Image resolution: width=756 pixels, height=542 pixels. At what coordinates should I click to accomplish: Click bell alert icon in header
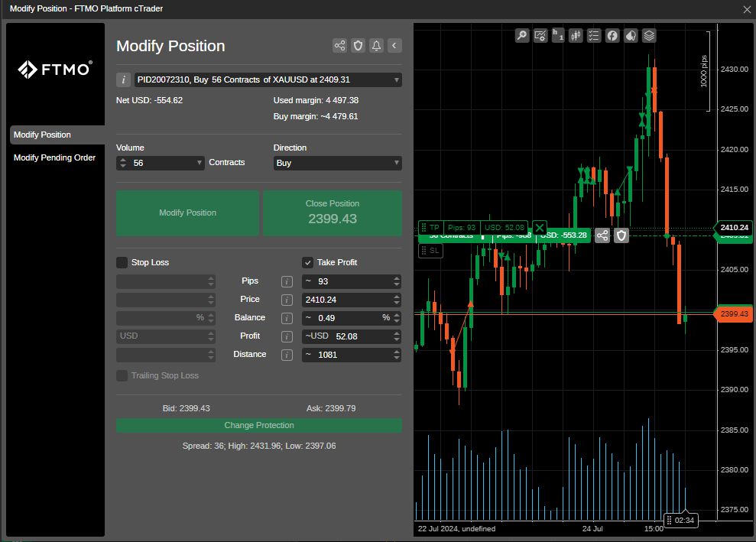point(377,46)
